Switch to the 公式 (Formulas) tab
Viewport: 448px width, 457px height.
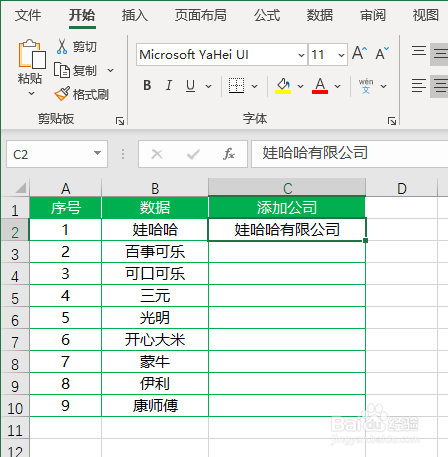pyautogui.click(x=267, y=15)
